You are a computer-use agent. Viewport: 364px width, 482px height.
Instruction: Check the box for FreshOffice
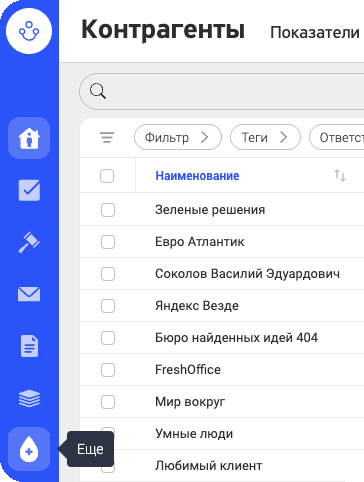tap(108, 370)
